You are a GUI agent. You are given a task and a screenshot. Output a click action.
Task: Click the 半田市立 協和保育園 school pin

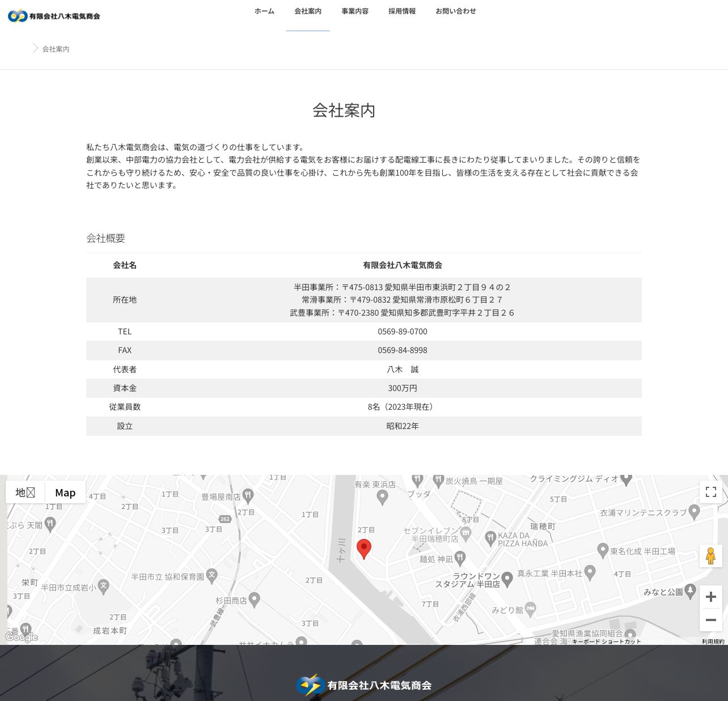(x=212, y=576)
